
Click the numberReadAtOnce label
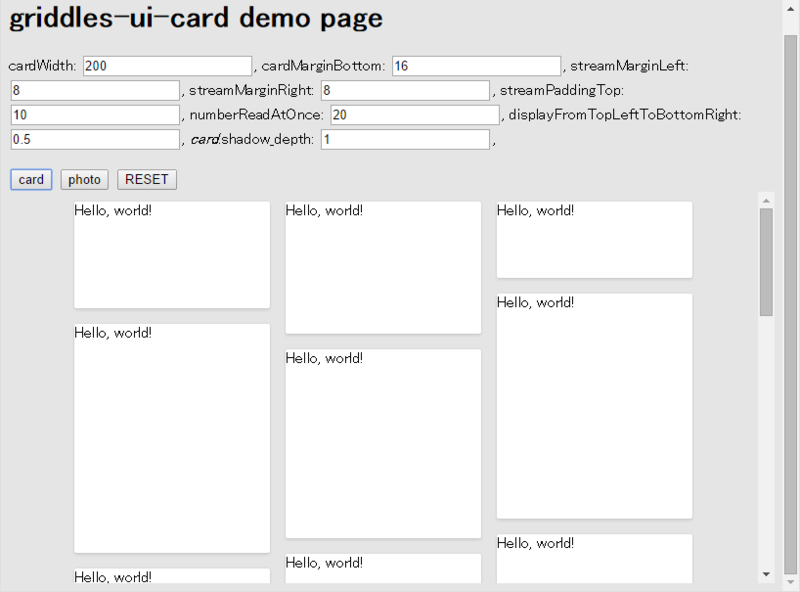pos(256,115)
